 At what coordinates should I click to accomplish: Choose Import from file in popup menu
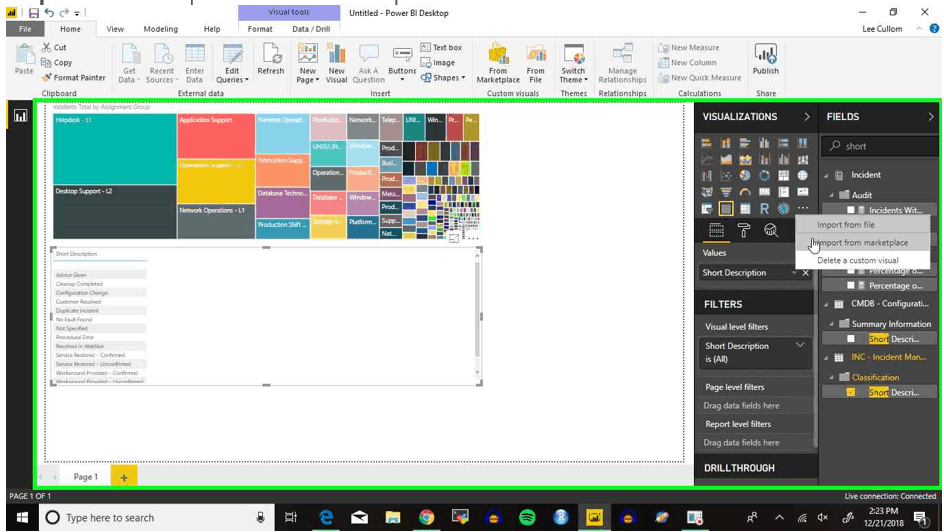(863, 224)
